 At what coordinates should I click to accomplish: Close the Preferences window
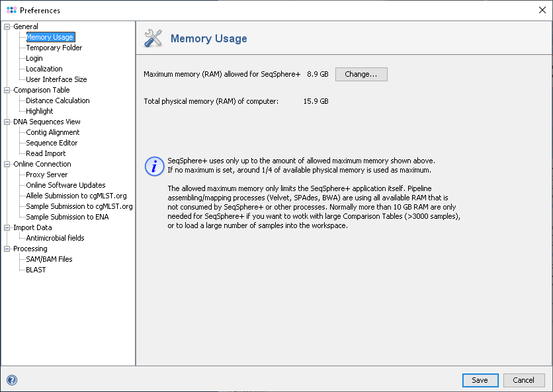542,10
